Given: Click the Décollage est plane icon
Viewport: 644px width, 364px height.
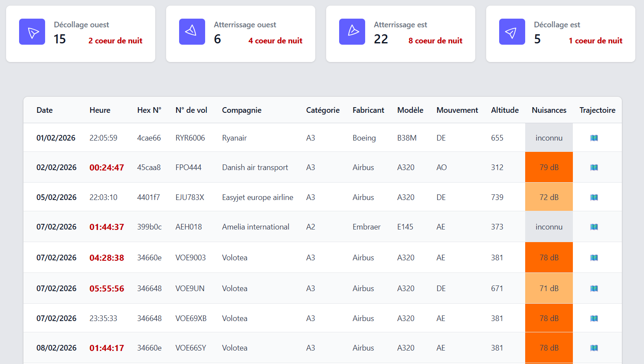Looking at the screenshot, I should (512, 31).
